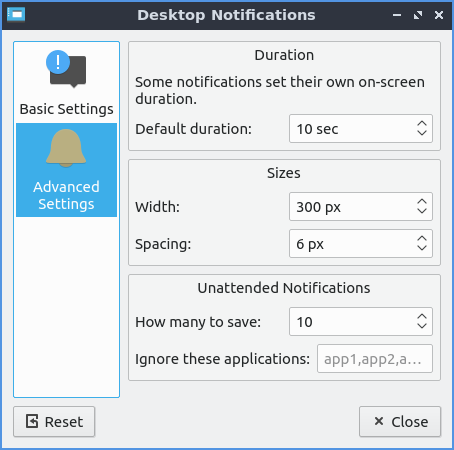Switch to the Basic Settings page
Viewport: 454px width, 450px height.
click(66, 83)
